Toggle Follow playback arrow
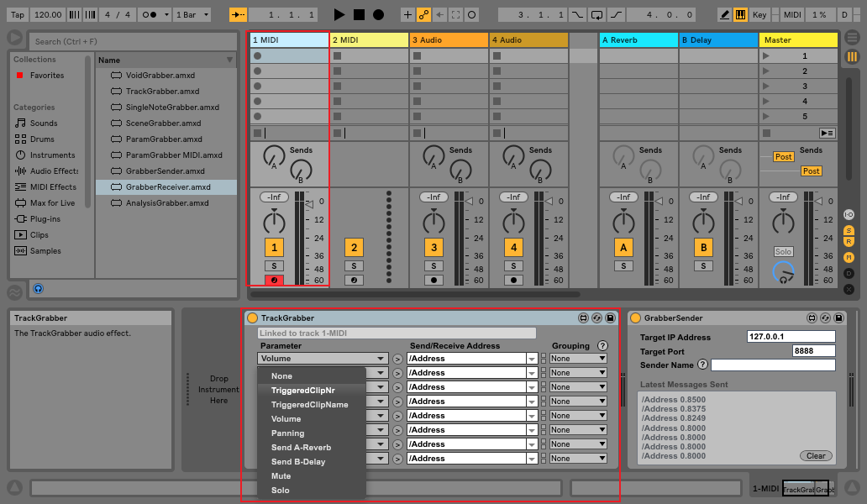The image size is (867, 504). pos(238,15)
